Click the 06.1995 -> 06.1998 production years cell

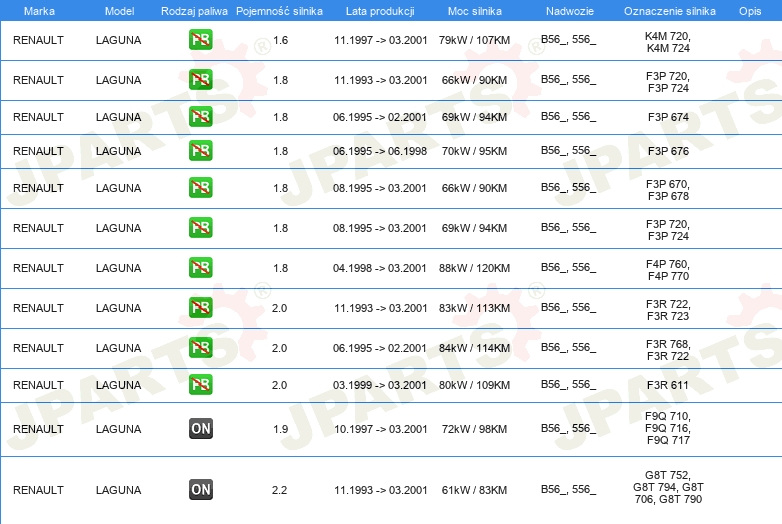(x=380, y=151)
